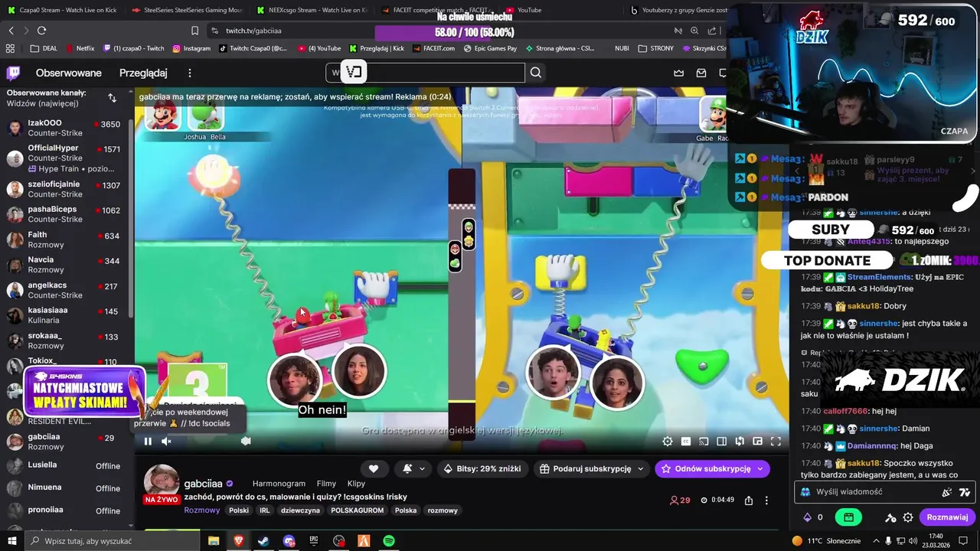Screen dimensions: 980x551
Task: Toggle theatre mode in the player
Action: pyautogui.click(x=721, y=441)
